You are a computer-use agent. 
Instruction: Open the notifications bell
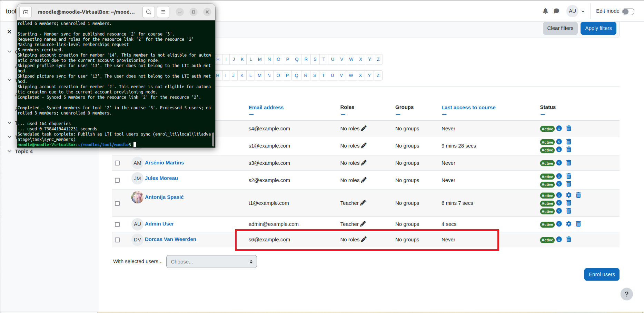point(545,11)
